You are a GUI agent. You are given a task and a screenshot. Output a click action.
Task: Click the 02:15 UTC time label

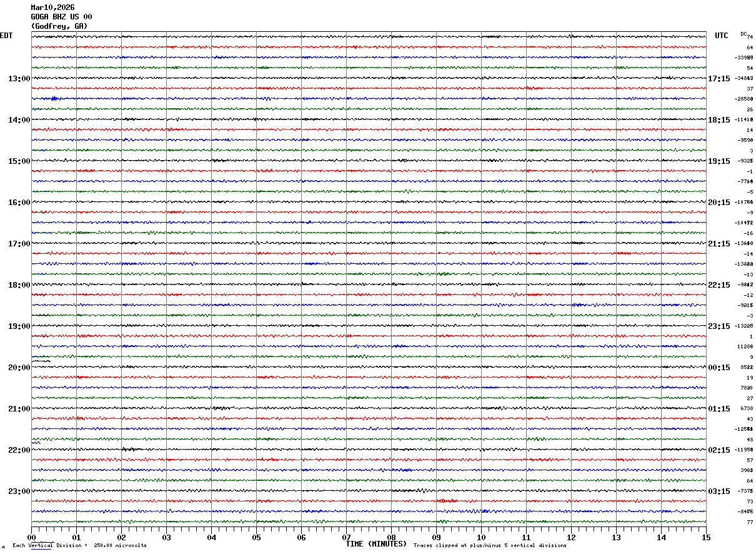click(719, 450)
